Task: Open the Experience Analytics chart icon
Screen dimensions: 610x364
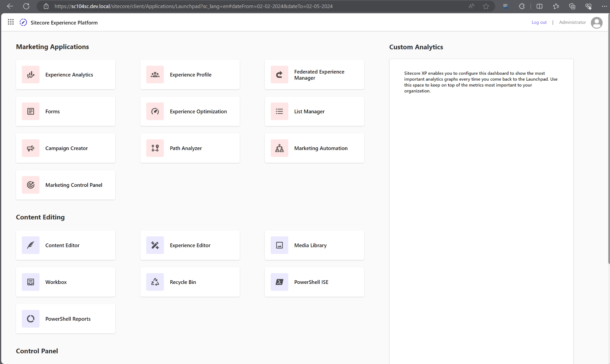Action: click(x=30, y=74)
